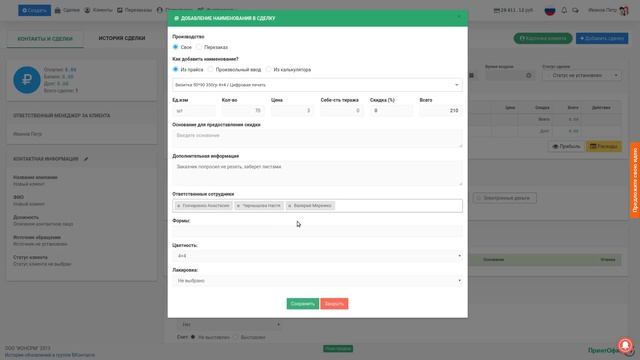The width and height of the screenshot is (640, 360).
Task: Remove the second employee tag (Настя)
Action: click(x=238, y=206)
